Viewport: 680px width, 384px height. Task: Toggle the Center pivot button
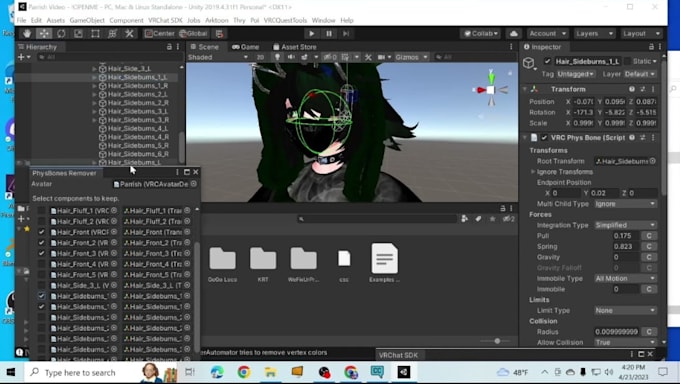tap(160, 33)
